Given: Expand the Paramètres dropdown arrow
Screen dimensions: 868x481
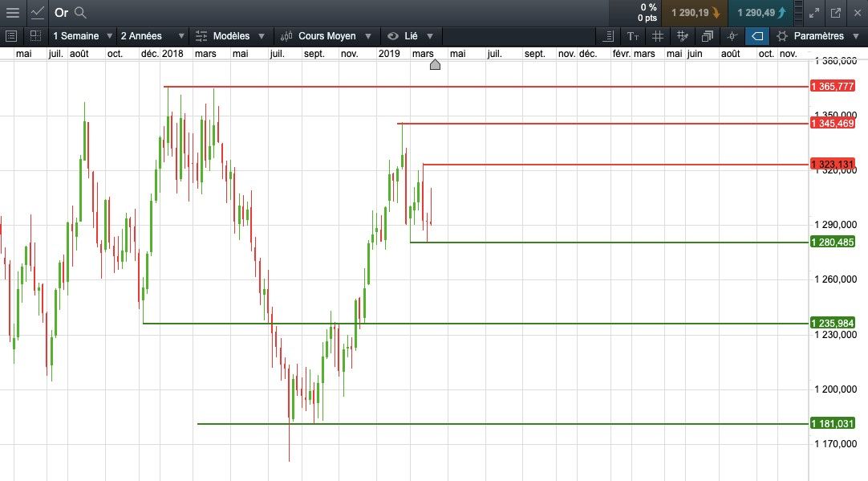Looking at the screenshot, I should [x=856, y=36].
